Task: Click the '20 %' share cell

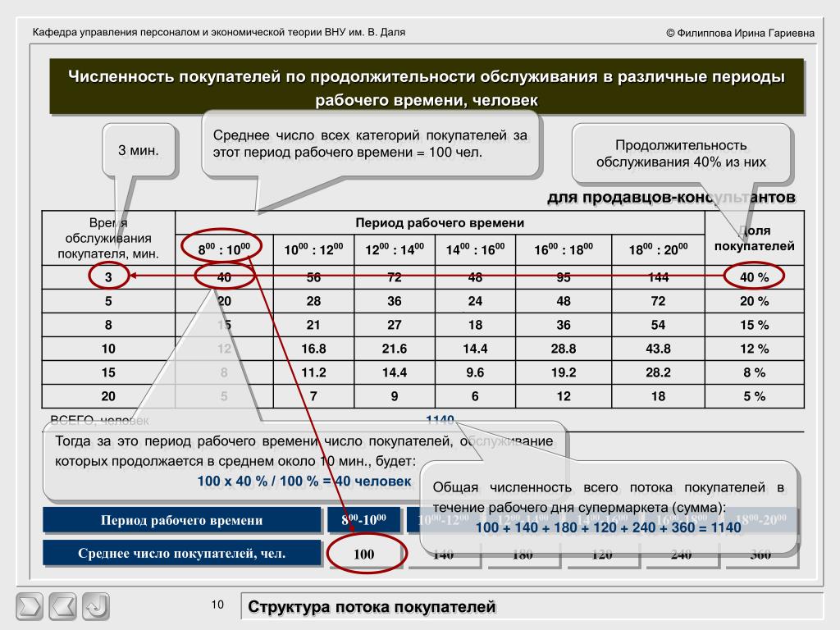Action: 755,301
